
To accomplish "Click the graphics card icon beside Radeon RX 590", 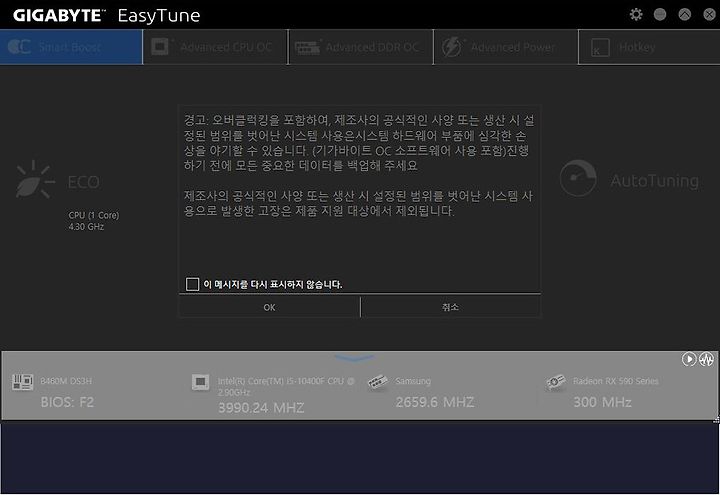I will [x=556, y=382].
